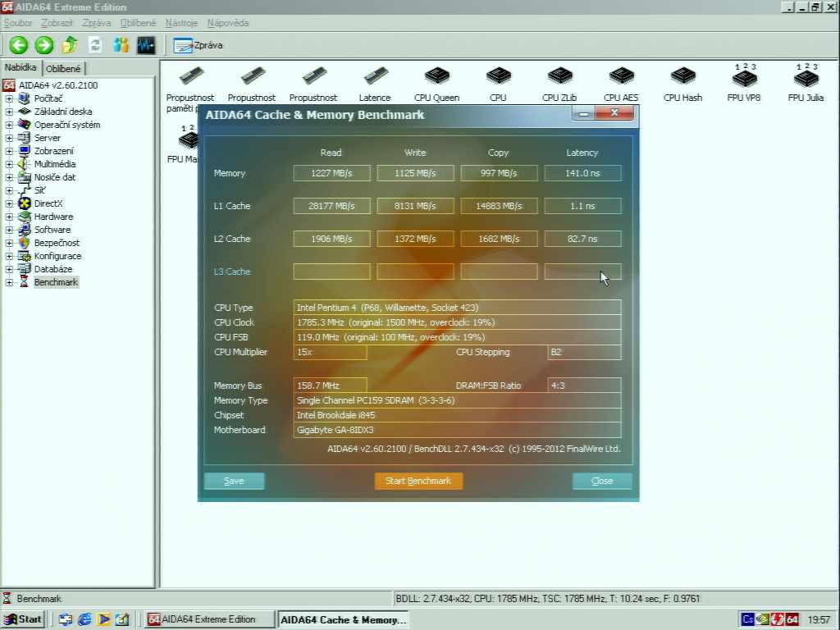The height and width of the screenshot is (630, 840).
Task: Click Close button in benchmark dialog
Action: [602, 481]
